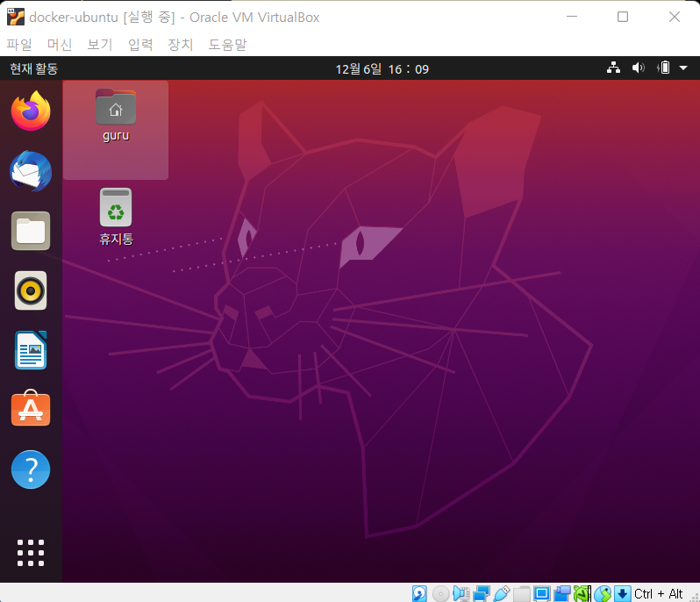
Task: Open the system menu dropdown arrow
Action: coord(683,68)
